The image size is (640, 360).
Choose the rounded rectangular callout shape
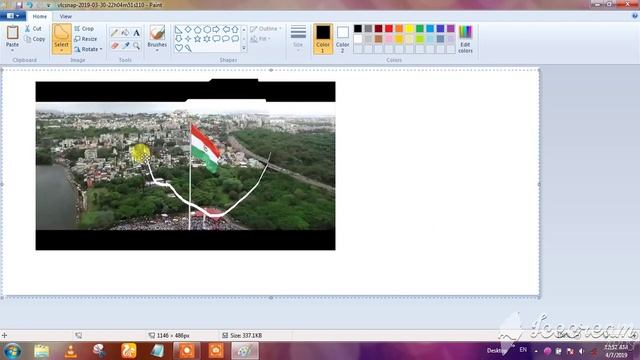216,39
